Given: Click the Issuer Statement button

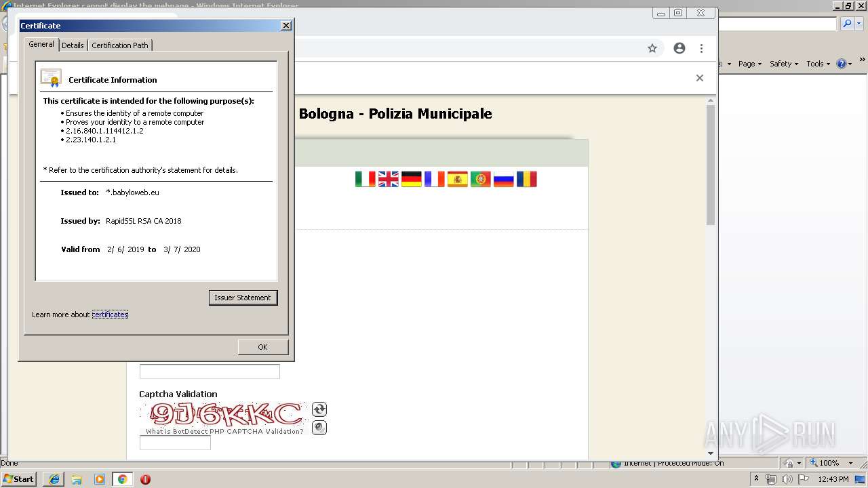Looking at the screenshot, I should coord(243,298).
